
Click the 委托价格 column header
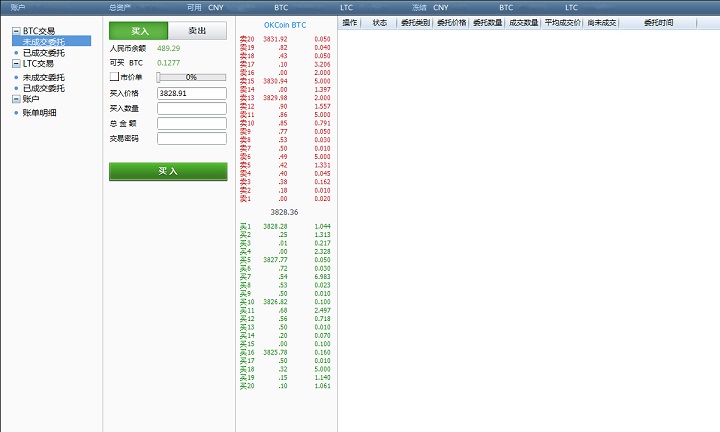click(451, 21)
